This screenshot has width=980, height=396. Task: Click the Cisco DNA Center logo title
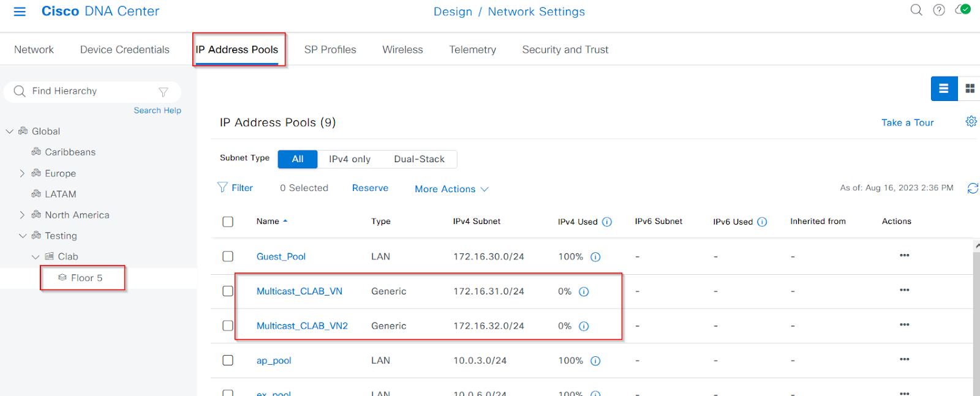[100, 11]
